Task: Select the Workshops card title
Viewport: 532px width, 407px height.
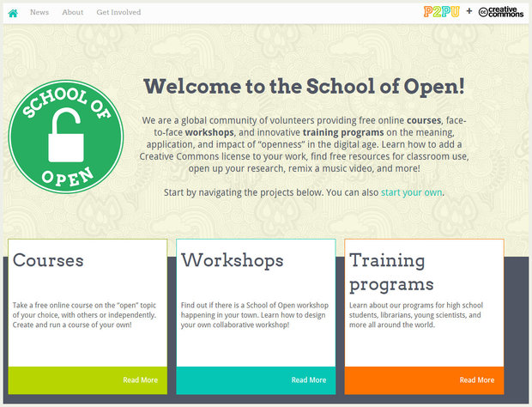Action: 232,260
